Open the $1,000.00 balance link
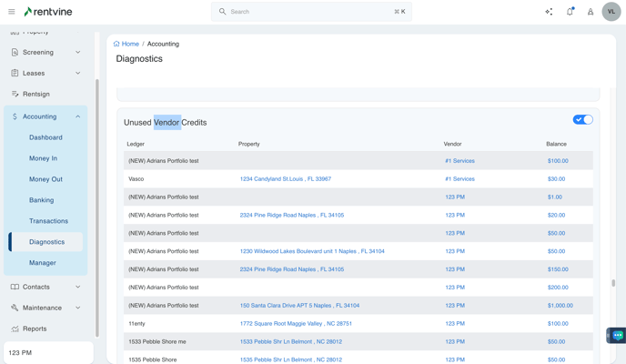Viewport: 626px width, 364px height. point(560,306)
